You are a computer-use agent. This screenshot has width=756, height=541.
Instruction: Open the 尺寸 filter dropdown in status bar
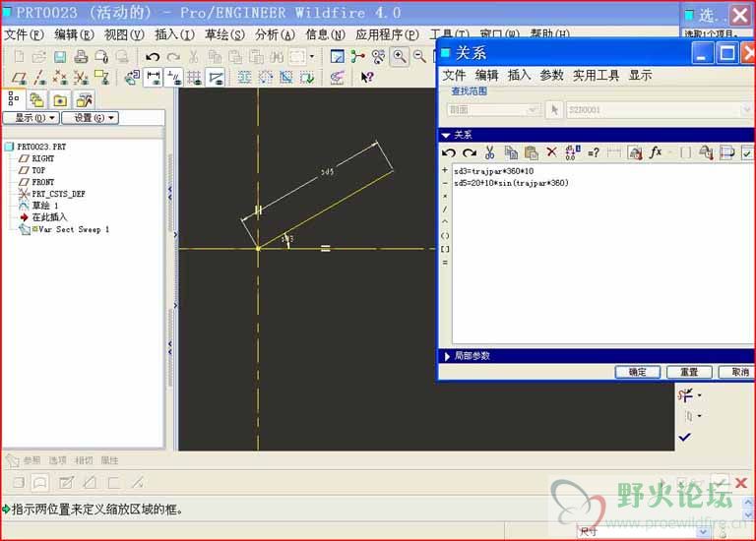click(x=703, y=532)
